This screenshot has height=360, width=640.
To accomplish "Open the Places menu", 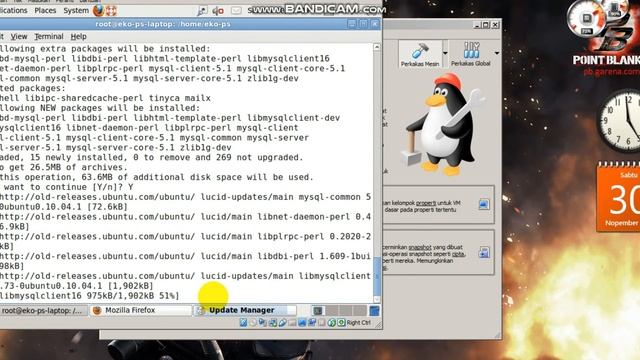I will [45, 10].
